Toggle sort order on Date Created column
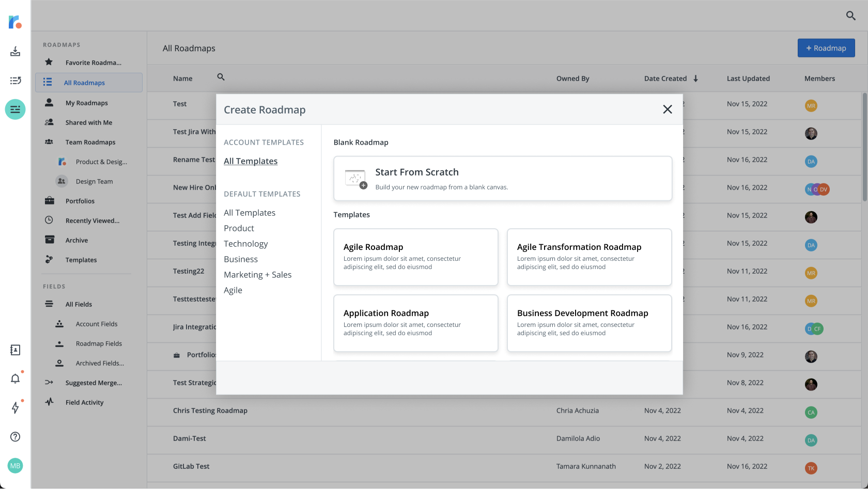 coord(695,78)
